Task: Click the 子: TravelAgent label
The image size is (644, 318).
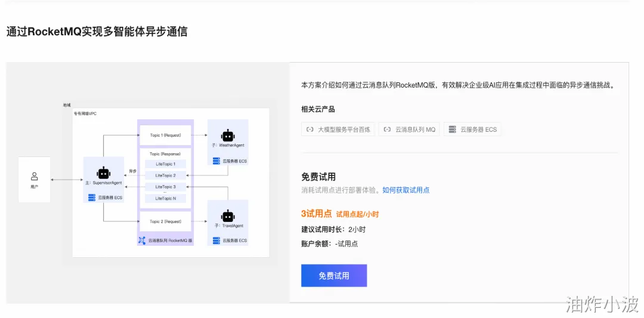Action: [229, 226]
